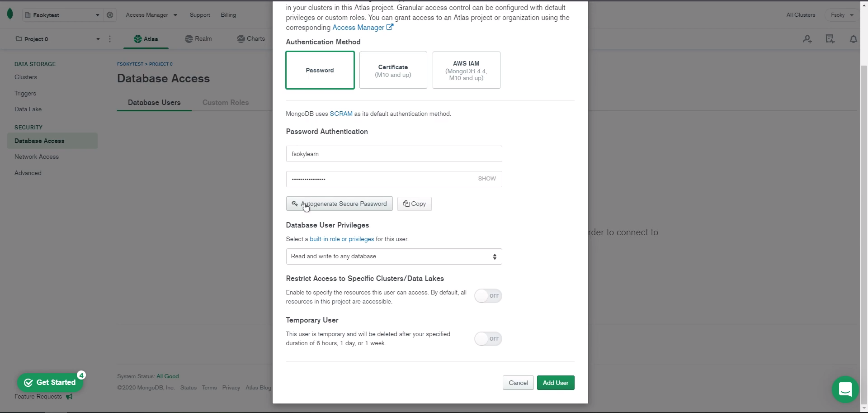Click the Feature Requests megaphone icon
Viewport: 868px width, 413px height.
(69, 397)
